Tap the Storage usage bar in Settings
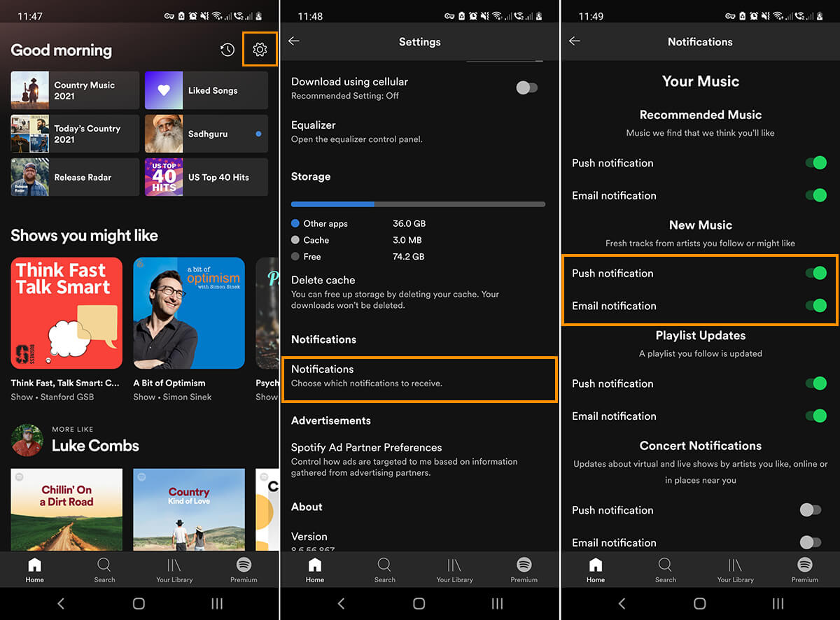840x620 pixels. point(418,204)
